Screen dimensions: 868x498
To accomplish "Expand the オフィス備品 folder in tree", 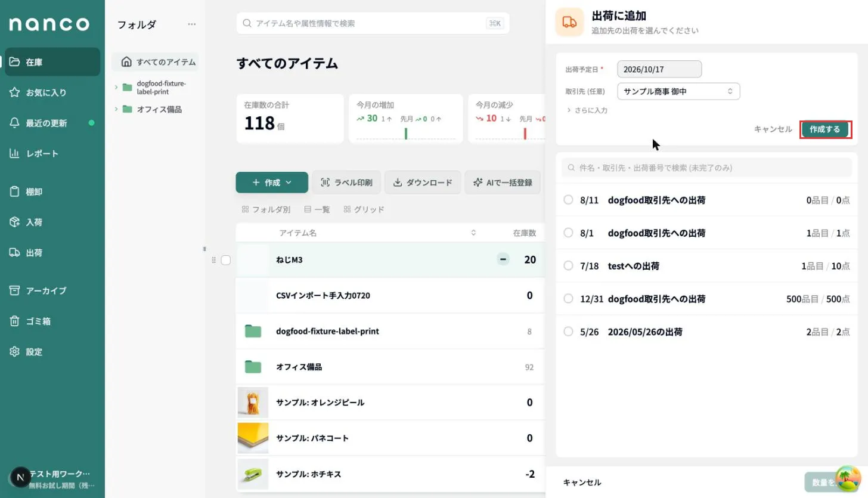I will [x=116, y=109].
